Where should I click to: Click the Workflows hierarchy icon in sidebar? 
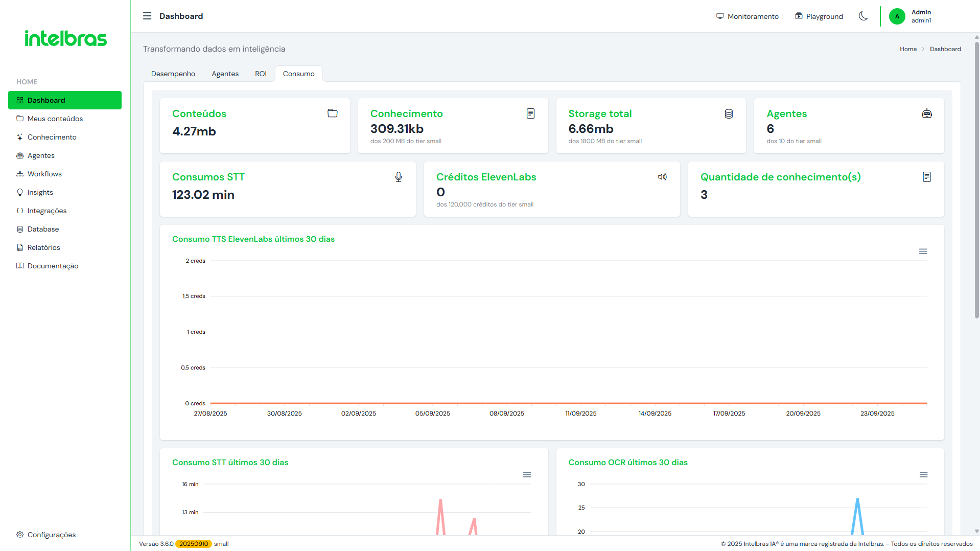click(20, 174)
